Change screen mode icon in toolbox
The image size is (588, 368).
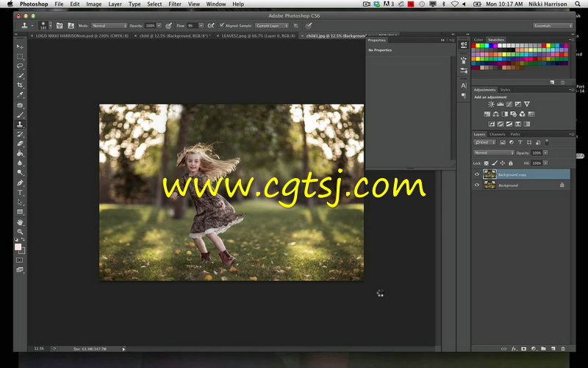pyautogui.click(x=20, y=269)
